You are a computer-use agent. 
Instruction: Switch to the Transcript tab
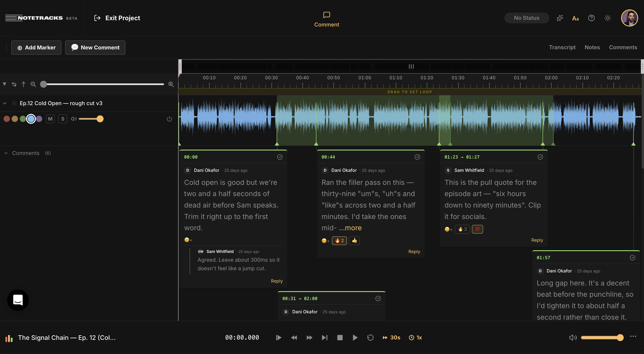click(562, 47)
